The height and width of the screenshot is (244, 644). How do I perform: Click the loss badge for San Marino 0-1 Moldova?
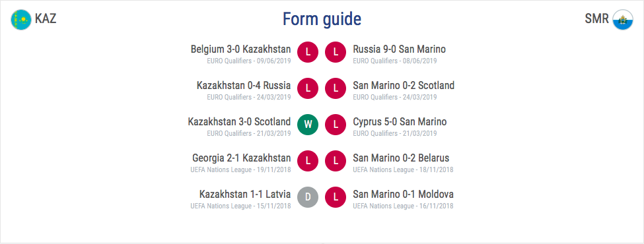pyautogui.click(x=336, y=197)
